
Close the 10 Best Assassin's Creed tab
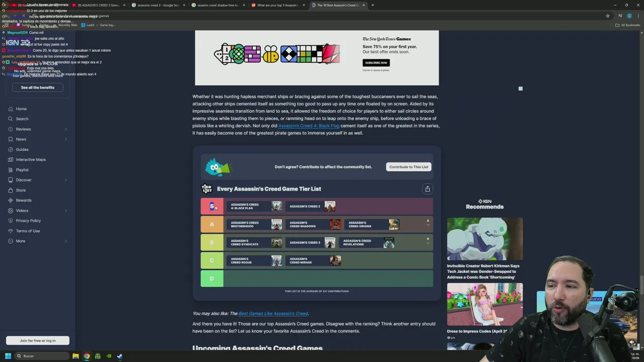point(363,5)
